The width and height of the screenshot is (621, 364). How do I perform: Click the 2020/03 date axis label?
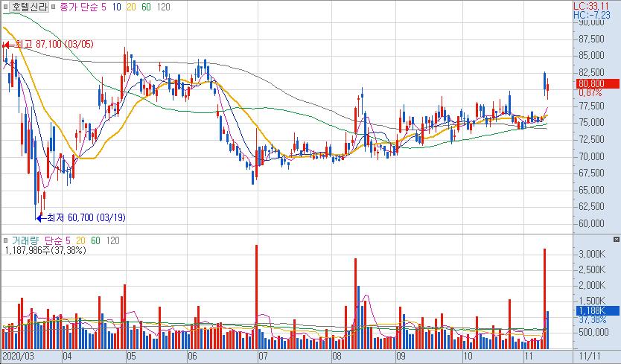(x=18, y=356)
